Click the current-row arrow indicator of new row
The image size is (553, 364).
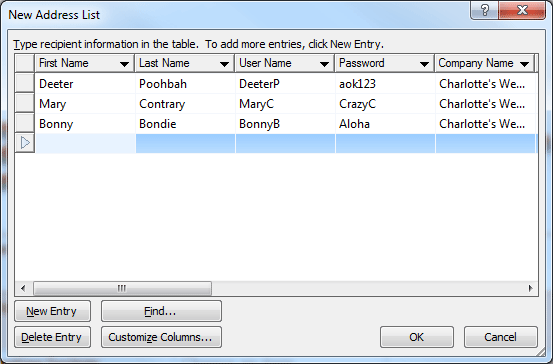pos(24,143)
